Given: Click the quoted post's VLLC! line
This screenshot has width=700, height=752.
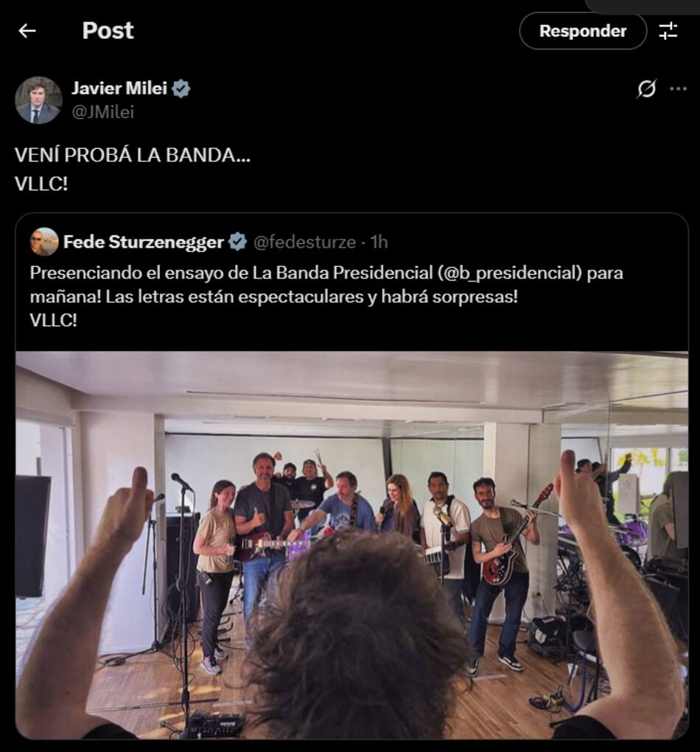Looking at the screenshot, I should (53, 321).
